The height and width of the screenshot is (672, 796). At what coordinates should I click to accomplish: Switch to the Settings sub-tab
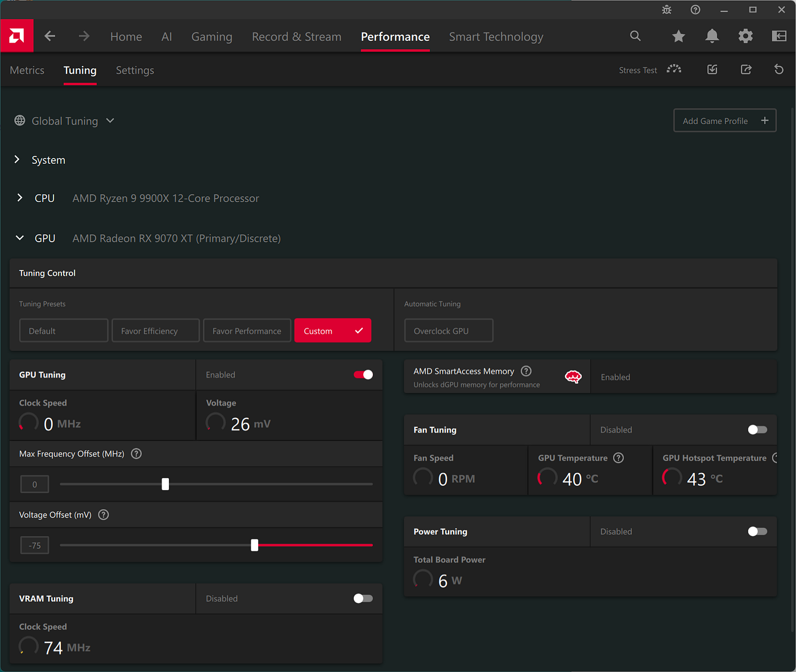click(135, 70)
